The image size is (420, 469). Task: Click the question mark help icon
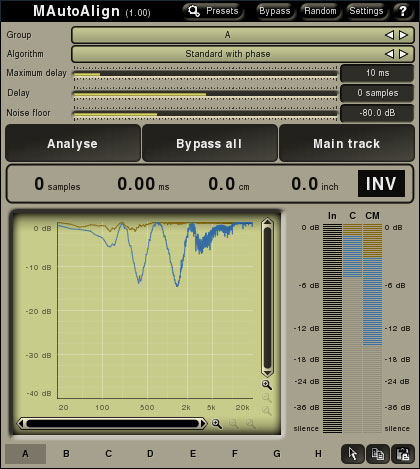coord(403,11)
